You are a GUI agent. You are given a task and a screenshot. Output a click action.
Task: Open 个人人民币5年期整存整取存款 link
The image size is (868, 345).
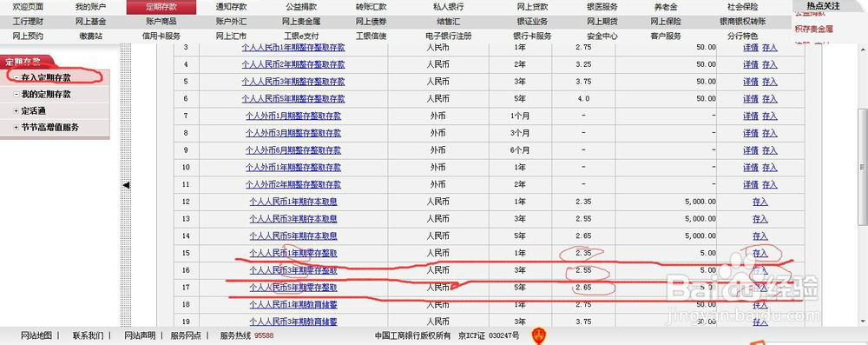pos(293,99)
